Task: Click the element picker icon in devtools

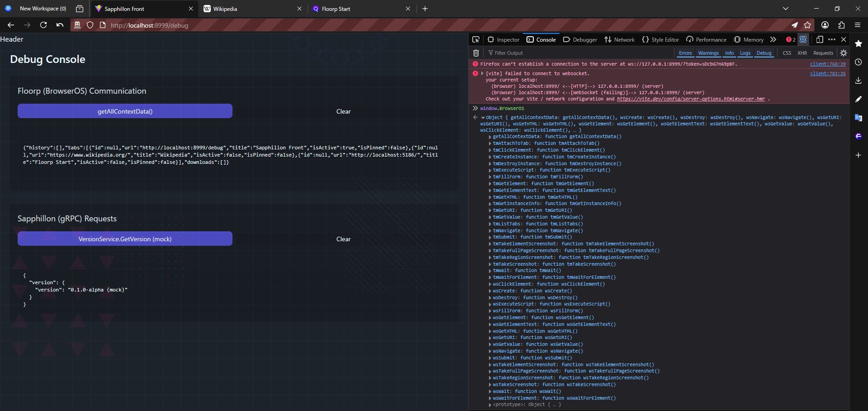Action: tap(475, 39)
